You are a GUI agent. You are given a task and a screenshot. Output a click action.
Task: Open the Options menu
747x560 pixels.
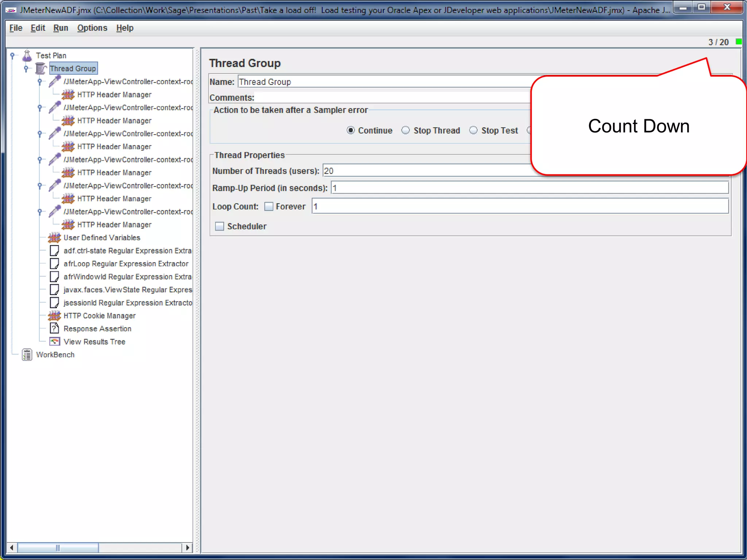92,28
